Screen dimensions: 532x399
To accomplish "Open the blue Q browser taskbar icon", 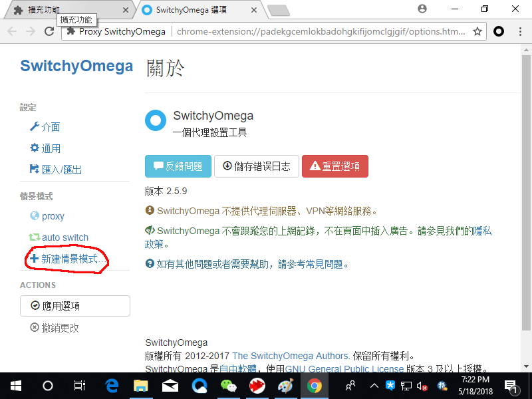I will [199, 386].
